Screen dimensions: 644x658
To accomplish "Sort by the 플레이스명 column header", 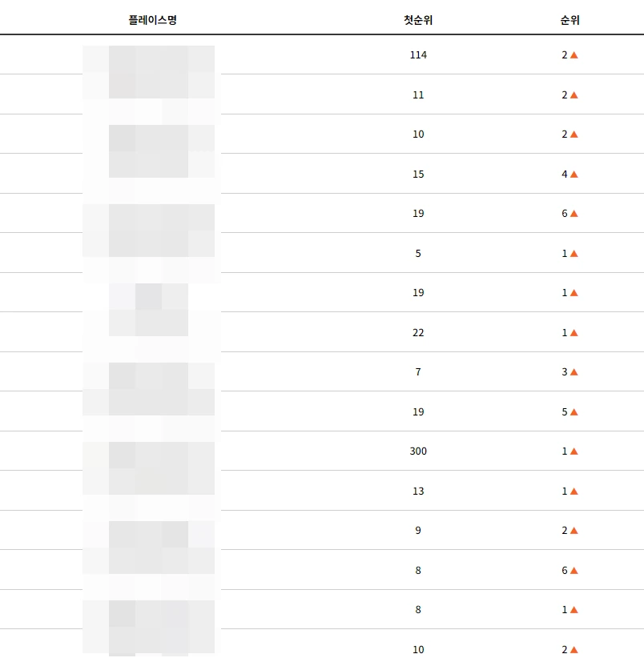I will (152, 20).
